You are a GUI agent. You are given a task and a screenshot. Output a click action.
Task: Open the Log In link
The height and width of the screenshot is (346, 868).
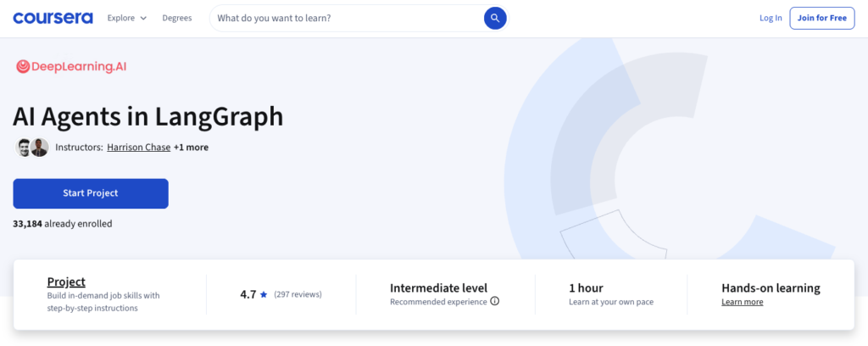(771, 19)
